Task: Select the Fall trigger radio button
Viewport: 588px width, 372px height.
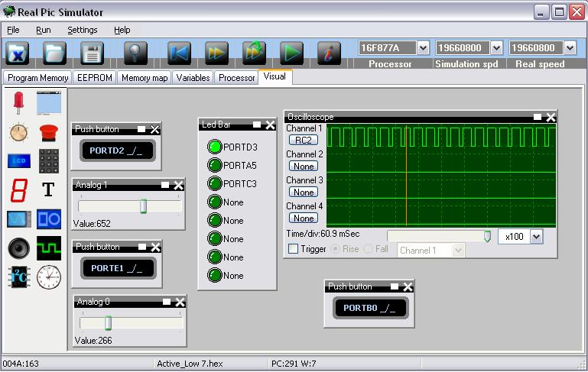Action: tap(369, 249)
